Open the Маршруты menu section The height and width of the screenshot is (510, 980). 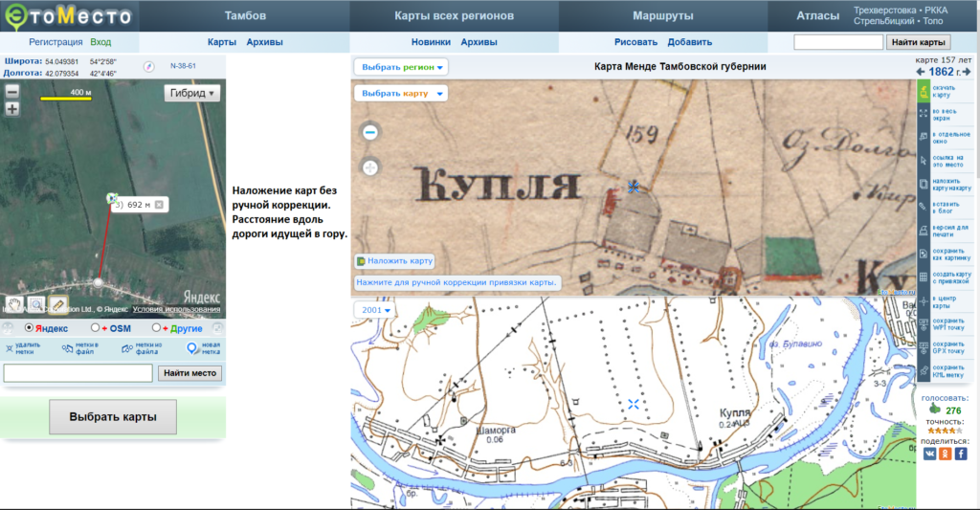pyautogui.click(x=663, y=16)
